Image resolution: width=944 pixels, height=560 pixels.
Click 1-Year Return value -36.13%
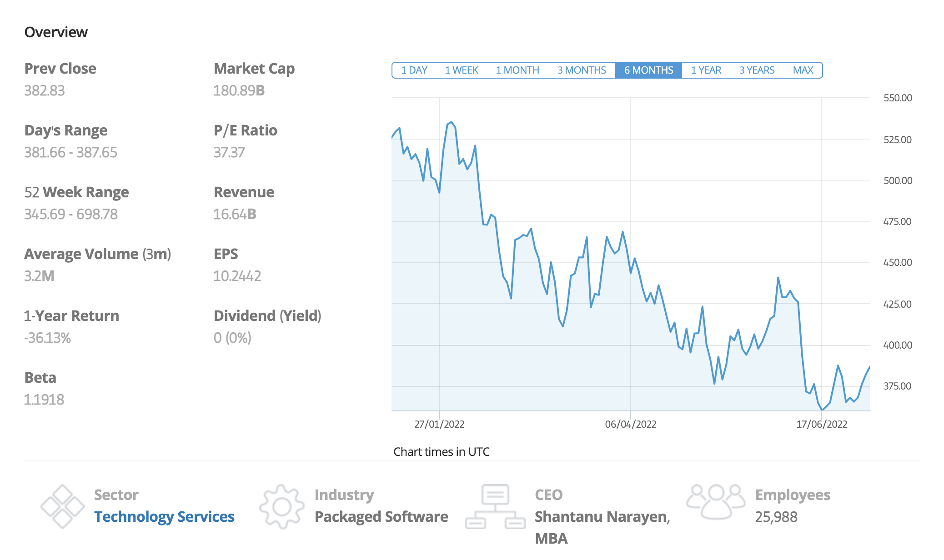pyautogui.click(x=48, y=338)
